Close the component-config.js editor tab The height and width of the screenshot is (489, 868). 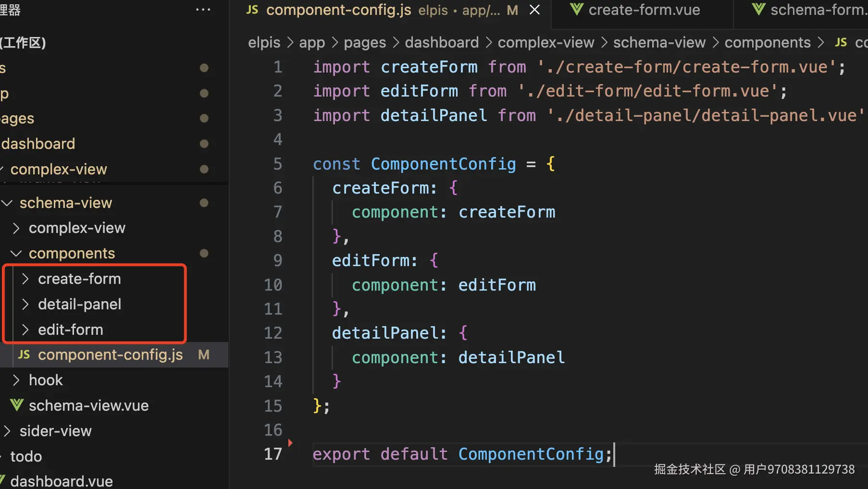pos(534,10)
